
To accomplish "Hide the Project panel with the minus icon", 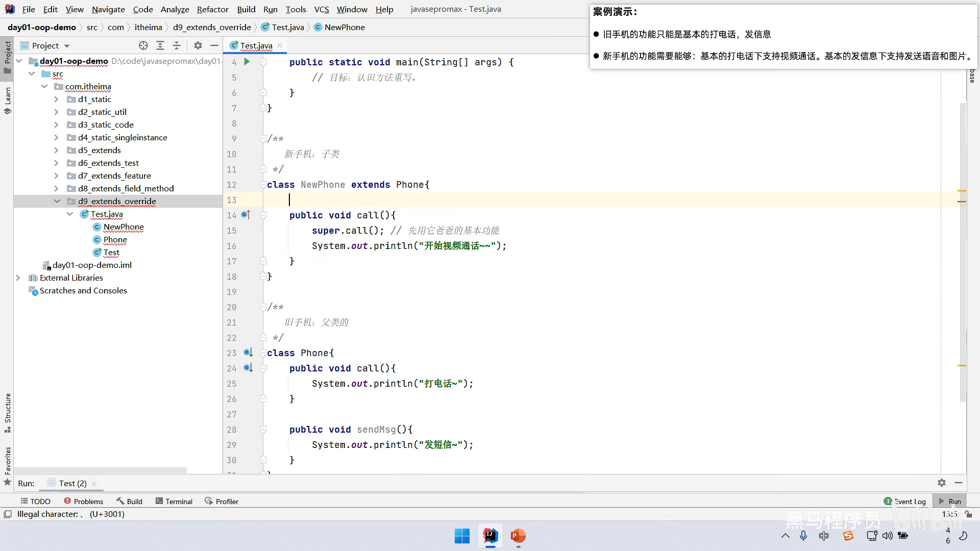I will (214, 45).
